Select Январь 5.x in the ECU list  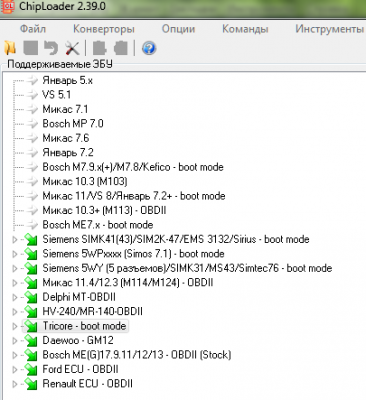[67, 80]
